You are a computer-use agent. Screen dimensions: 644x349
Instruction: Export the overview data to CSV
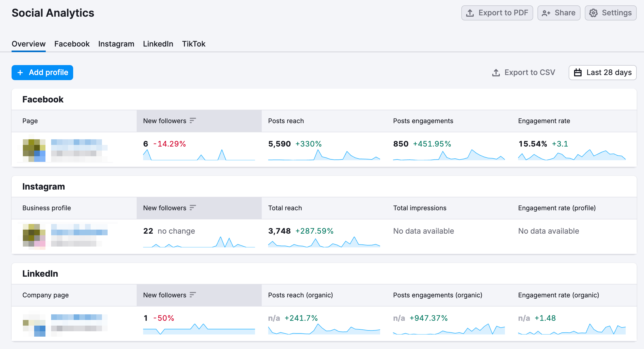pyautogui.click(x=524, y=72)
